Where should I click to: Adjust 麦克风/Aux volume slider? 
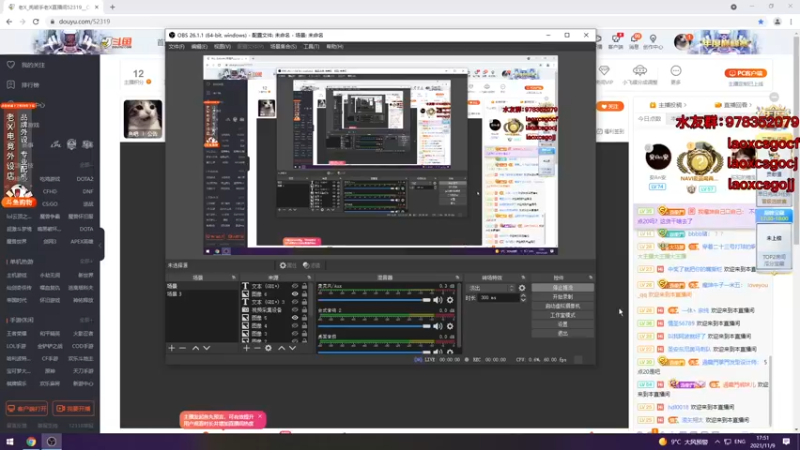point(374,300)
